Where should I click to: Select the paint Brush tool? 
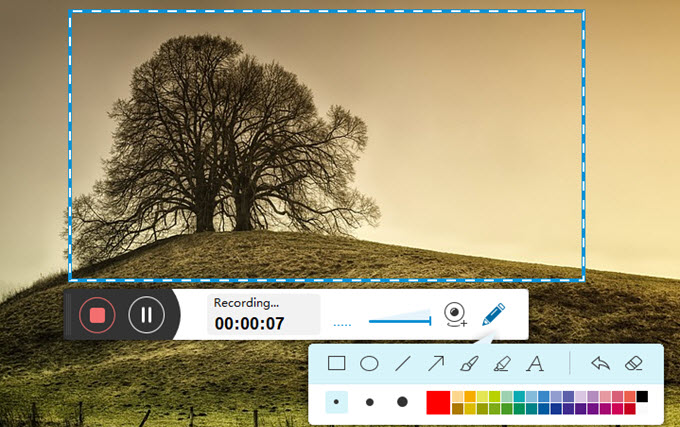[x=469, y=364]
